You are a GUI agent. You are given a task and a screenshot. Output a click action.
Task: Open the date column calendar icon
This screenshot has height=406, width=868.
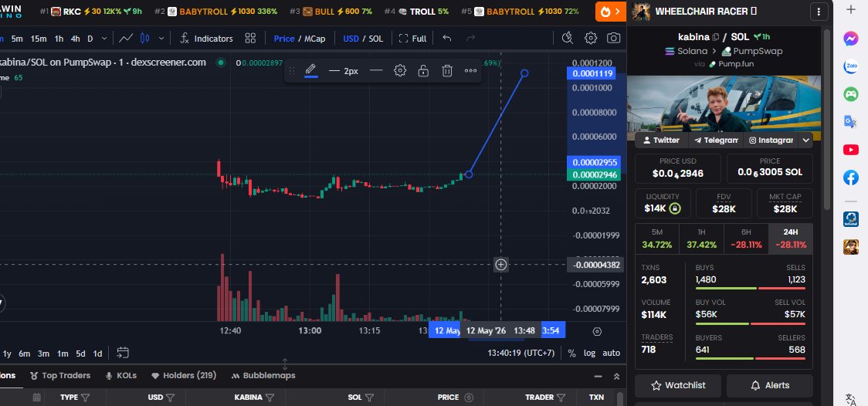point(36,398)
